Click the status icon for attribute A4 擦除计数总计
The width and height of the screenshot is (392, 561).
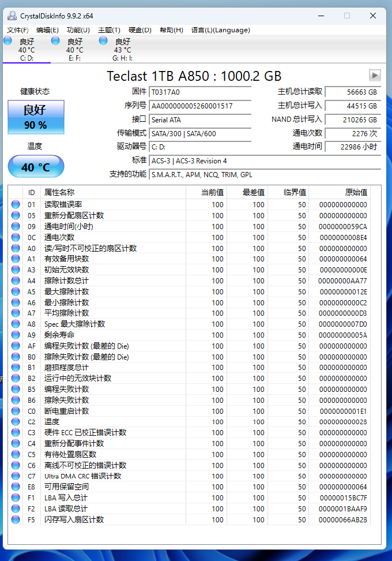[16, 281]
